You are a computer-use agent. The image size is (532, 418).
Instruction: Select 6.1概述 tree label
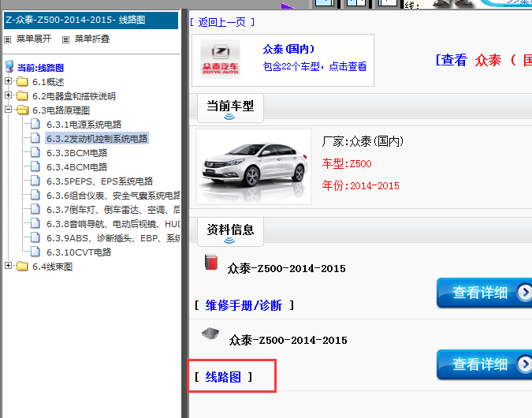pos(48,82)
